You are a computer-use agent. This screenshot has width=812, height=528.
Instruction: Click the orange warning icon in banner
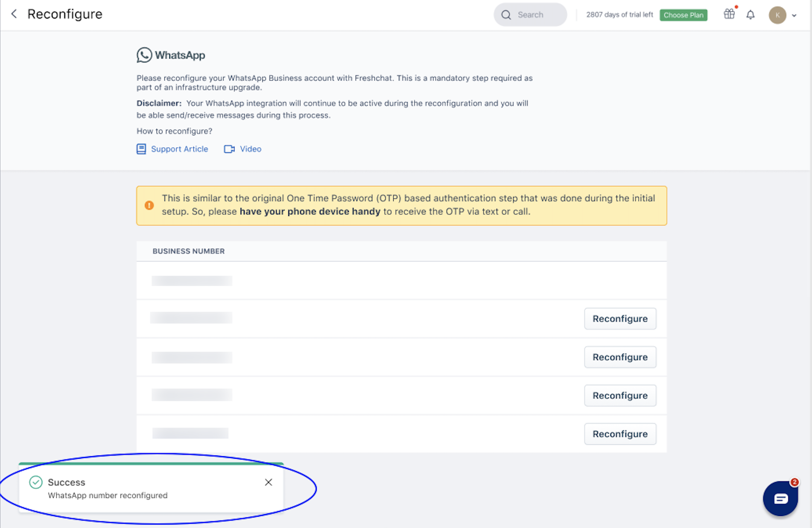(x=149, y=205)
